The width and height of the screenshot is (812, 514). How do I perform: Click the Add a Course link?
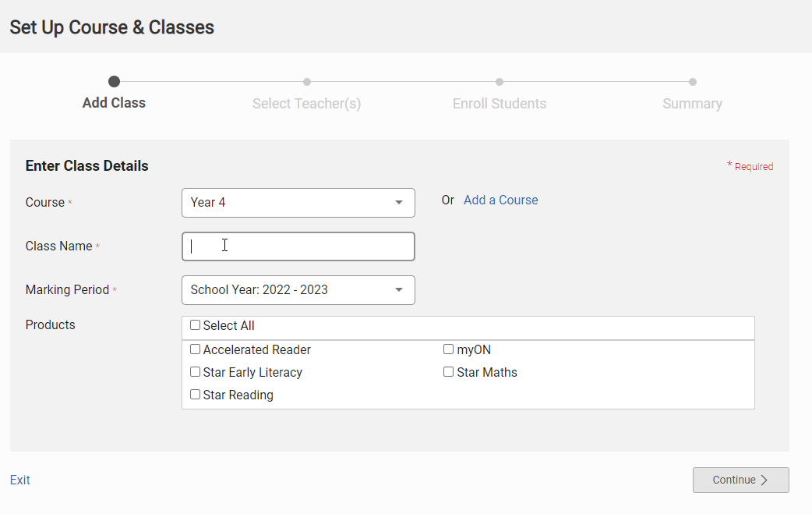[501, 200]
